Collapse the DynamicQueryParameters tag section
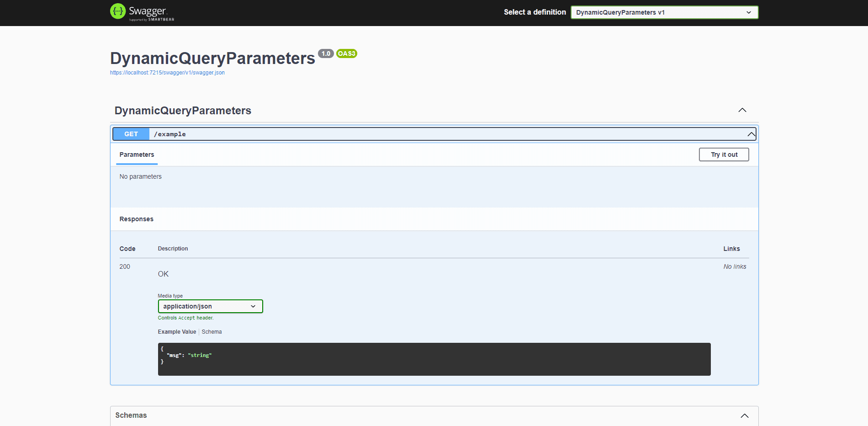Viewport: 868px width, 426px height. pyautogui.click(x=742, y=110)
